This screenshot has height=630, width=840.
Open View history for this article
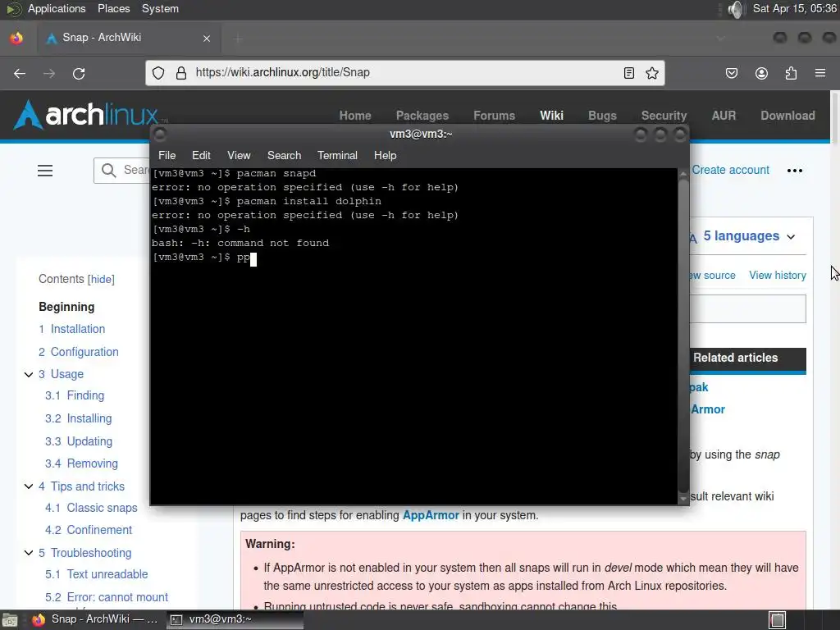778,276
